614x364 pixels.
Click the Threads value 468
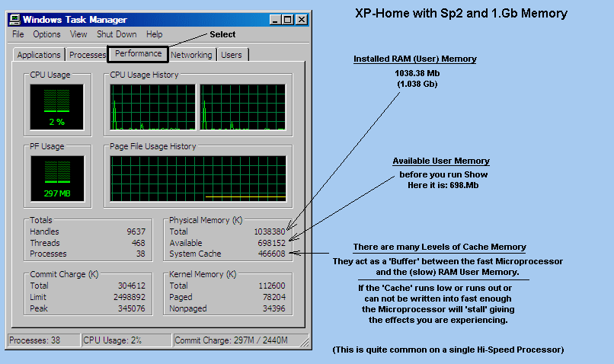click(x=138, y=243)
